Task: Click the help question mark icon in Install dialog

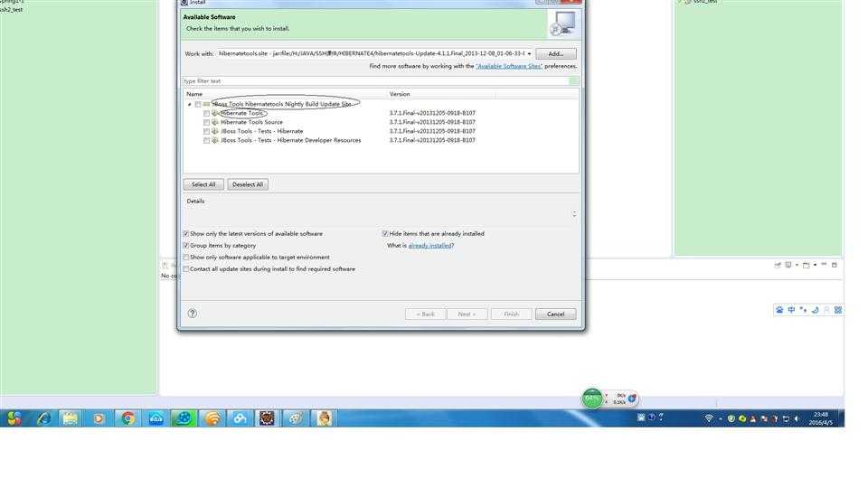Action: [x=192, y=314]
